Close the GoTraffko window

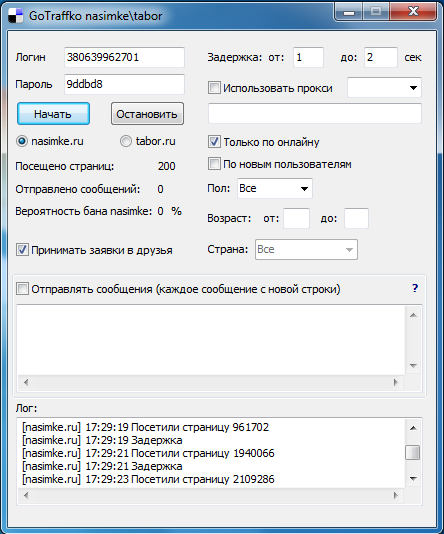pyautogui.click(x=413, y=12)
